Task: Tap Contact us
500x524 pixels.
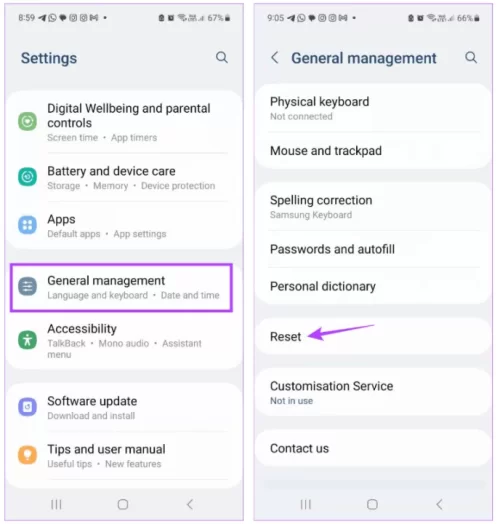Action: click(x=373, y=448)
